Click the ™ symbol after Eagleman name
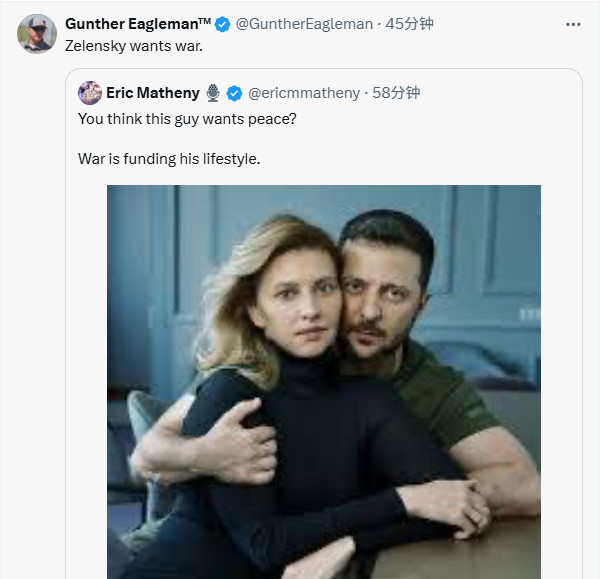Image resolution: width=600 pixels, height=579 pixels. click(x=205, y=21)
